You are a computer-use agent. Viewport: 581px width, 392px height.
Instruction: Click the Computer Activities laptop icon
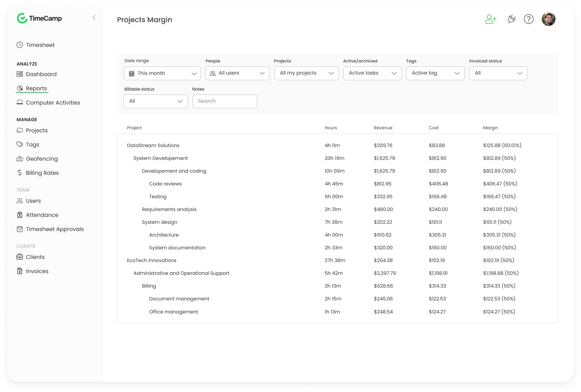tap(20, 102)
